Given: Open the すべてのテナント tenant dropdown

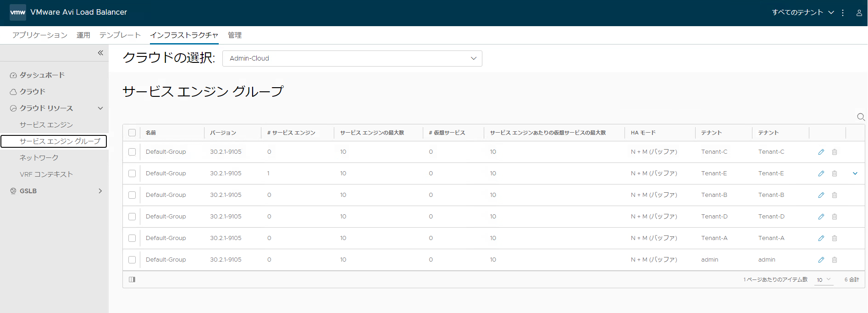Looking at the screenshot, I should point(803,12).
